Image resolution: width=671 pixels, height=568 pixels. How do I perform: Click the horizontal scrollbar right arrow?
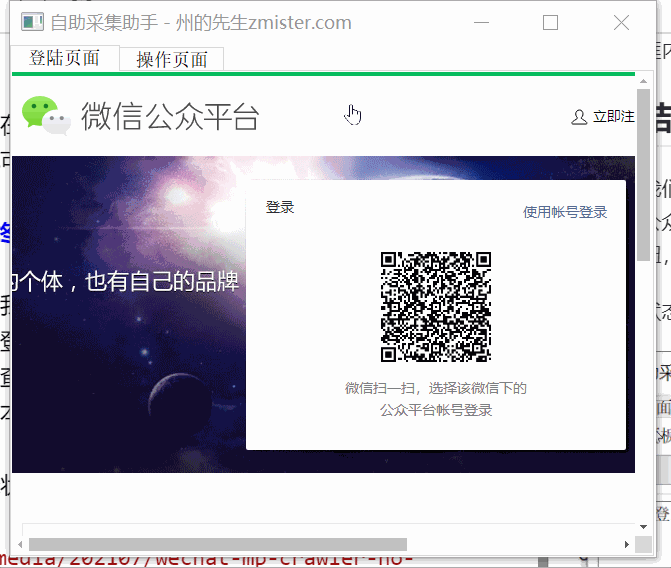click(x=626, y=544)
